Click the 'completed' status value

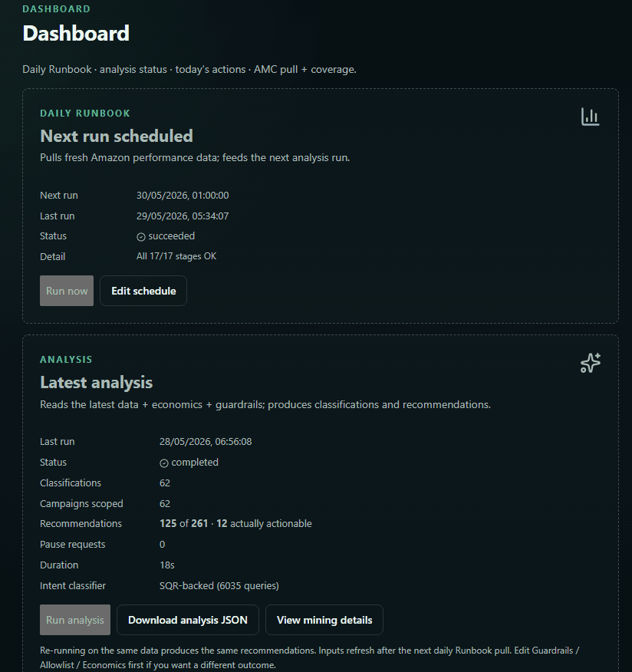pyautogui.click(x=195, y=463)
